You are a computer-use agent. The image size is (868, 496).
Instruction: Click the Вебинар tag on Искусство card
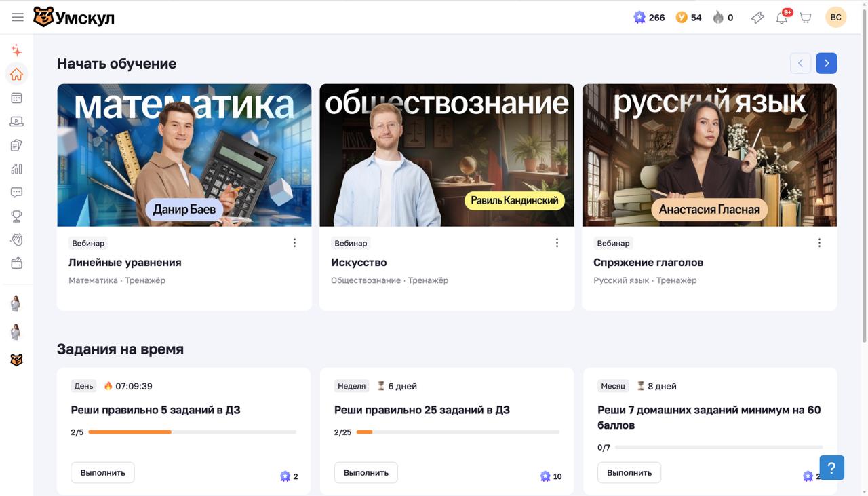(x=351, y=243)
